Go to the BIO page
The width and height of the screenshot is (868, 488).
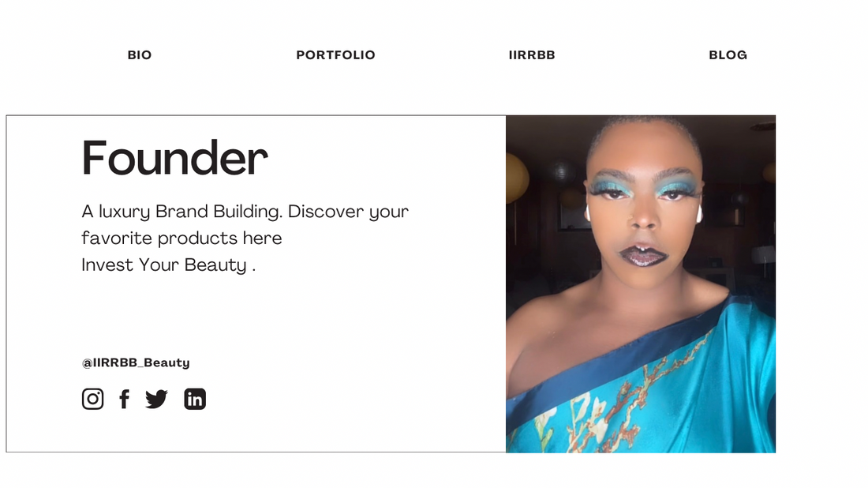coord(140,54)
